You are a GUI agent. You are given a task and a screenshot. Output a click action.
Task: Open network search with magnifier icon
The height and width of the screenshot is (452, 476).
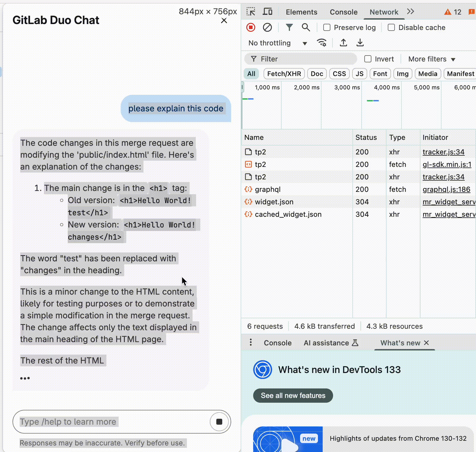(x=306, y=27)
